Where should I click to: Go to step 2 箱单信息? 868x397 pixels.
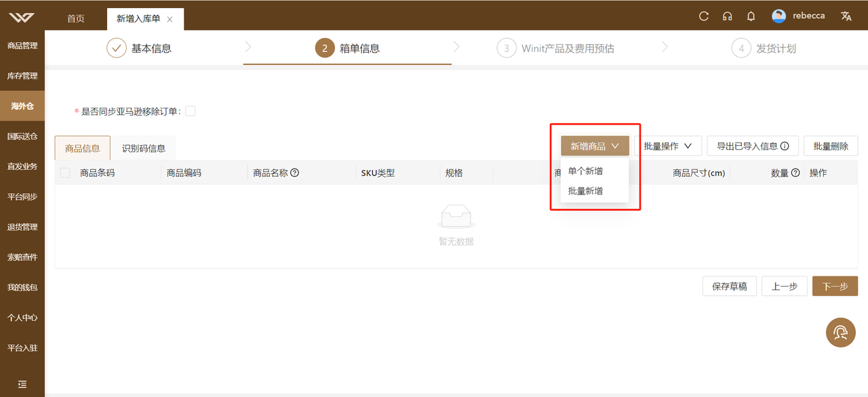tap(347, 48)
